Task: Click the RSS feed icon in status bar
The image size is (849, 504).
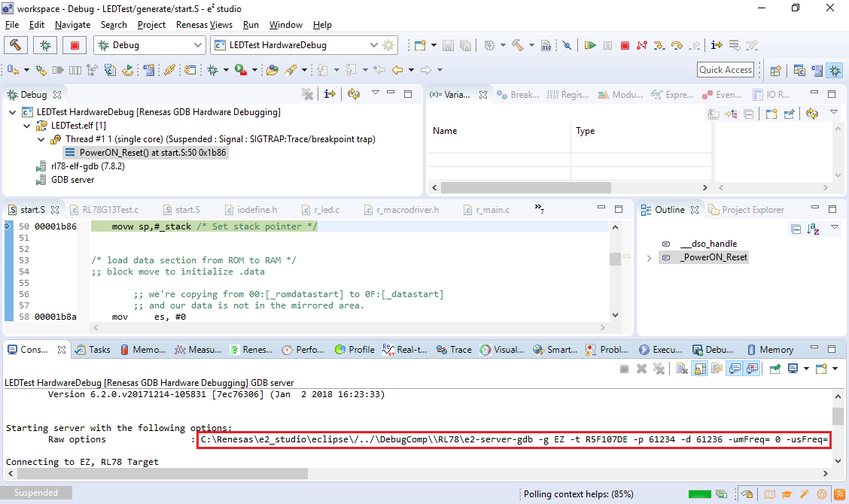Action: tap(839, 493)
